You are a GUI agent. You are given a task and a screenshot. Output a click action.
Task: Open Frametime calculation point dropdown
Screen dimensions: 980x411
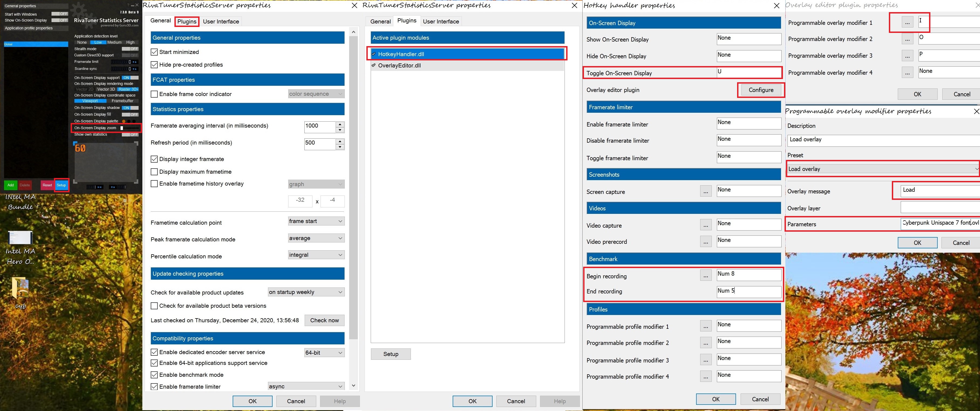click(x=316, y=221)
